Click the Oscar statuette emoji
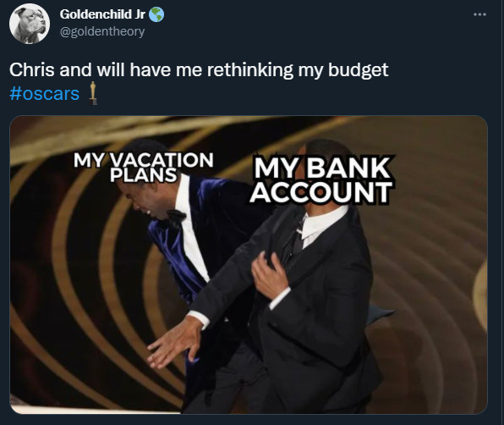The height and width of the screenshot is (425, 504). point(93,93)
